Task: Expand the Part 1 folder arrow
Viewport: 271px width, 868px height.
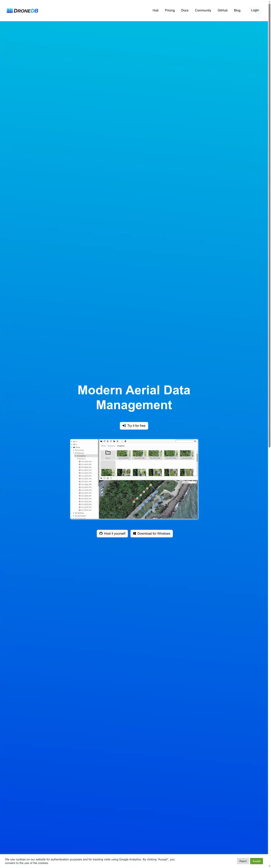Action: pyautogui.click(x=77, y=459)
